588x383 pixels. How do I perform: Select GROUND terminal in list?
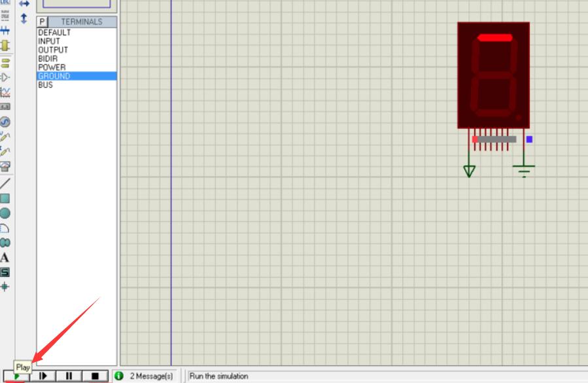(54, 76)
